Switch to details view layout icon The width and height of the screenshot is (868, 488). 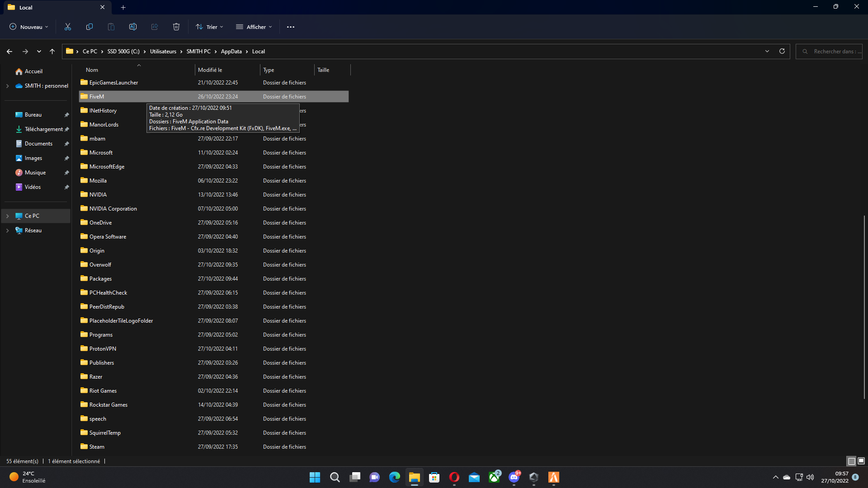[x=851, y=461]
